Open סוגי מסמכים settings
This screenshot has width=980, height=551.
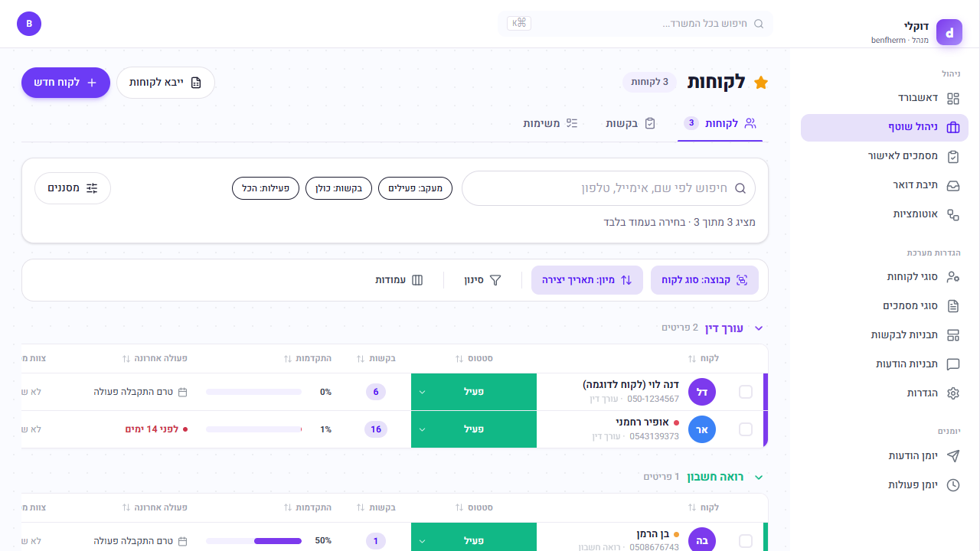pos(884,305)
